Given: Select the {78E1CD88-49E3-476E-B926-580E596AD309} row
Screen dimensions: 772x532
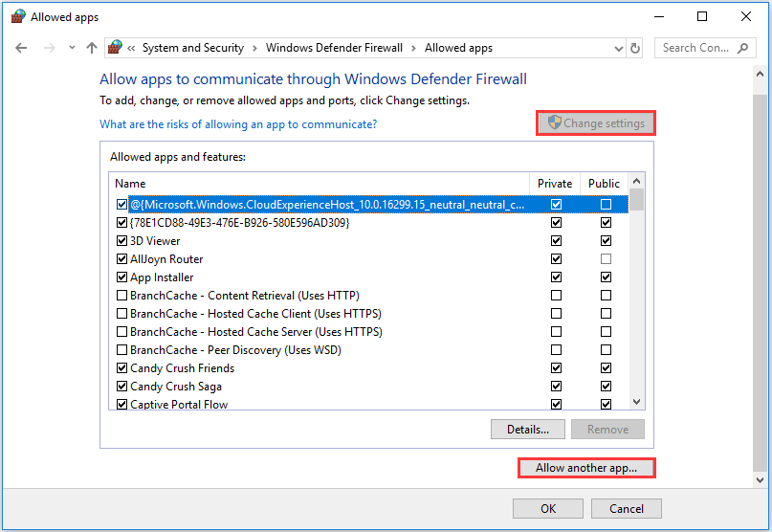Looking at the screenshot, I should [368, 223].
